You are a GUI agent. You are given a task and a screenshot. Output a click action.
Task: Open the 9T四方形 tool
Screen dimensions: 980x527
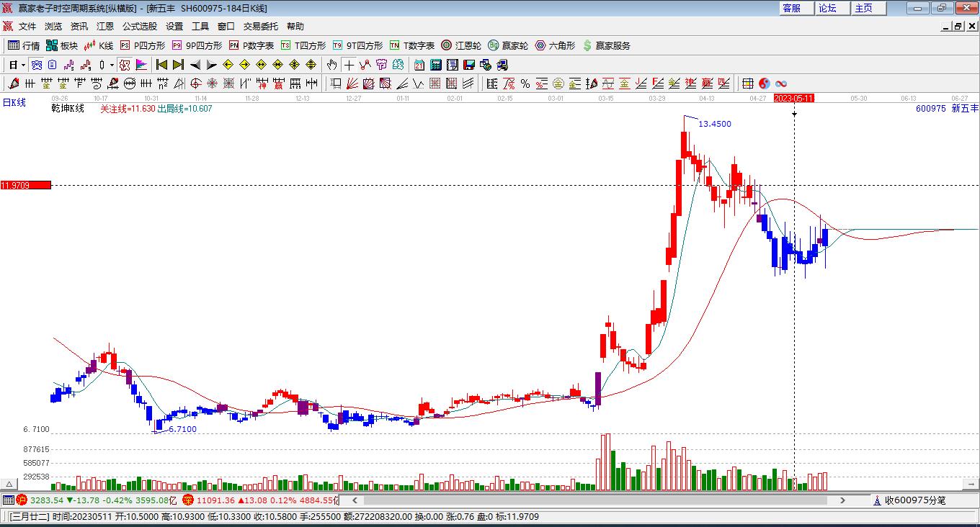click(357, 45)
